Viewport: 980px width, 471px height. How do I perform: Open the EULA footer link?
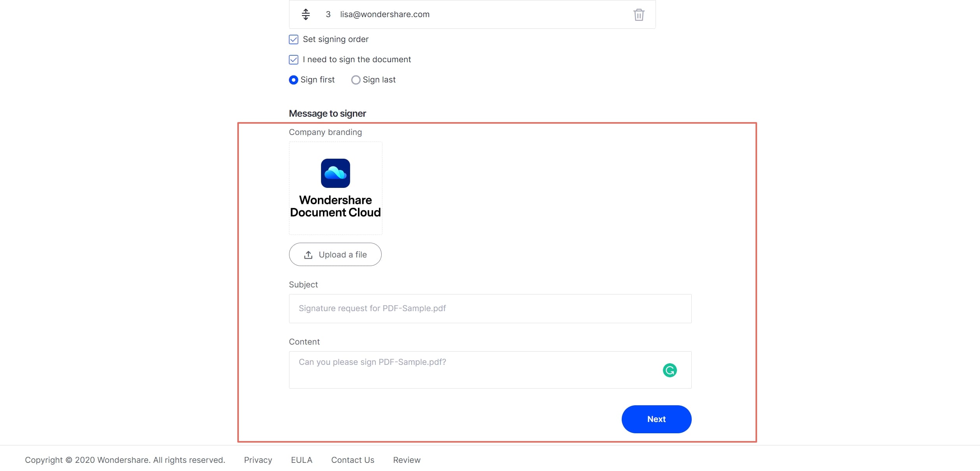pyautogui.click(x=302, y=460)
